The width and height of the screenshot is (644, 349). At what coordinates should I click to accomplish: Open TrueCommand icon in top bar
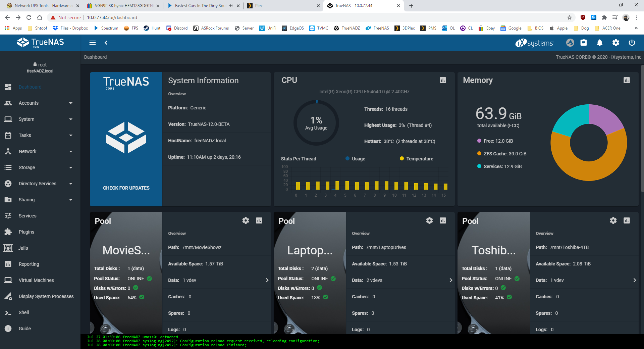[x=570, y=43]
